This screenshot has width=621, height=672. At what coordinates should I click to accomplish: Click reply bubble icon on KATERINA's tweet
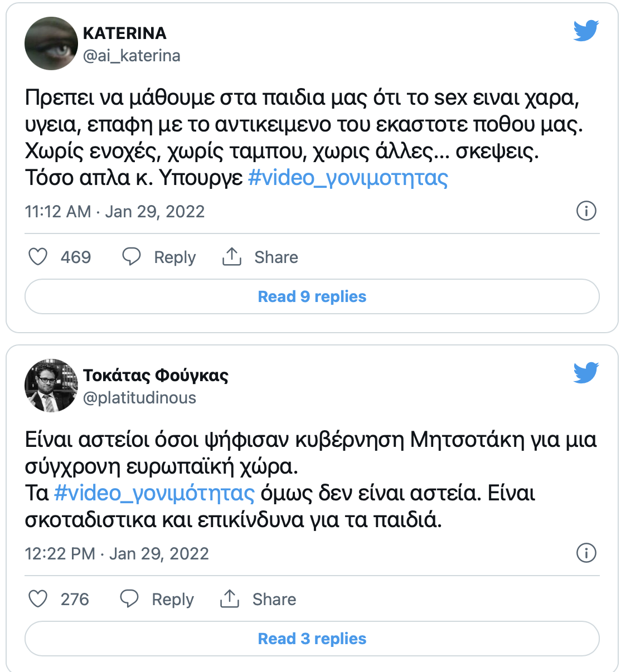(132, 257)
